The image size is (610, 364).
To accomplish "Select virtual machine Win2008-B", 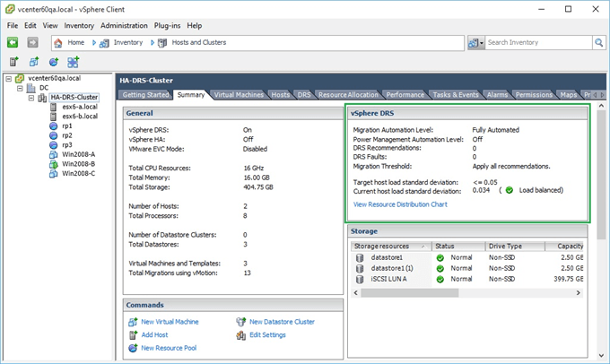I will click(79, 164).
